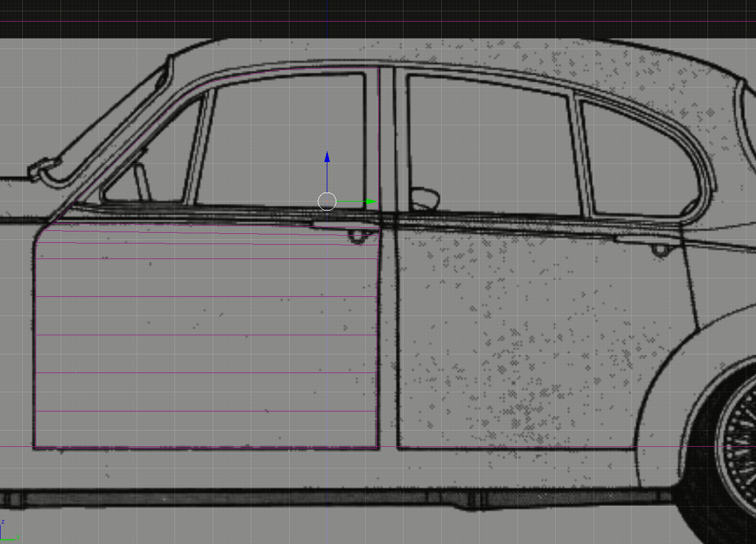Click the Z/Y view axis indicator

tap(10, 531)
